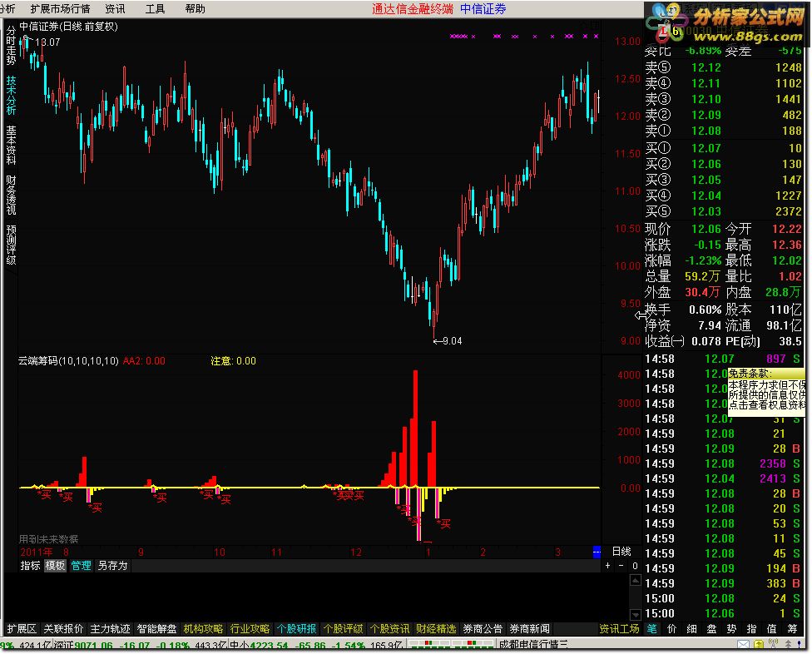Click the 9.04 low price marker

[x=448, y=340]
